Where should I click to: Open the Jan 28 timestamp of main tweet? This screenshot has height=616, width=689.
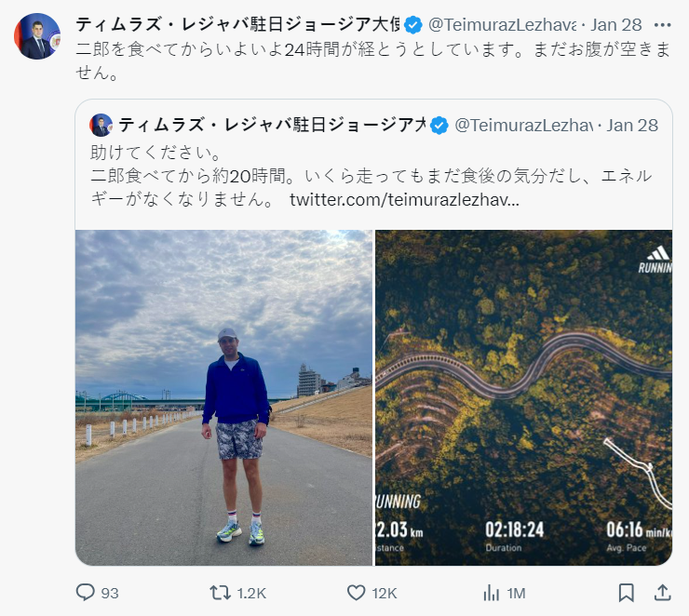[x=615, y=25]
